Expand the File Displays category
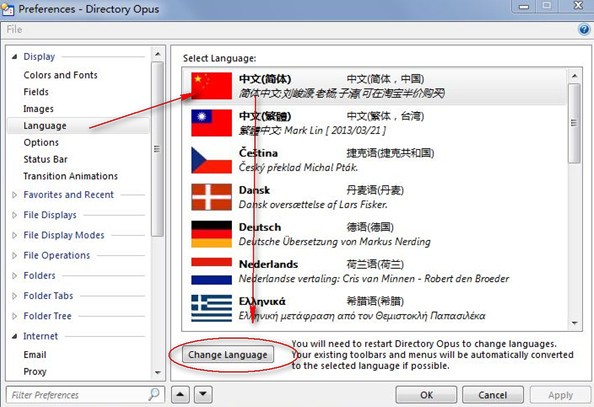594x407 pixels. click(14, 215)
